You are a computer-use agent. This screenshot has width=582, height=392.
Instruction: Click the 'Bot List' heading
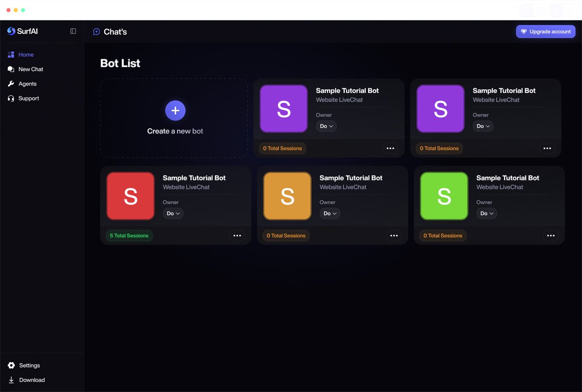pyautogui.click(x=120, y=63)
